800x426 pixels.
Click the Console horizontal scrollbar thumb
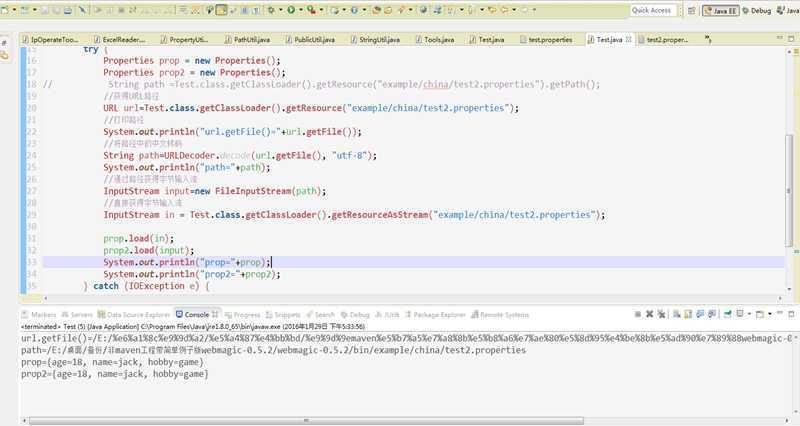coord(306,421)
